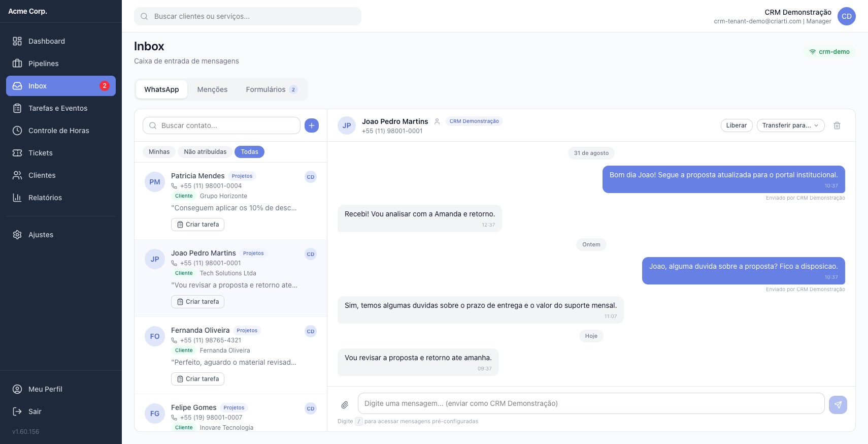
Task: Click CD assignee badge on Fernanda Oliveira row
Action: point(311,331)
